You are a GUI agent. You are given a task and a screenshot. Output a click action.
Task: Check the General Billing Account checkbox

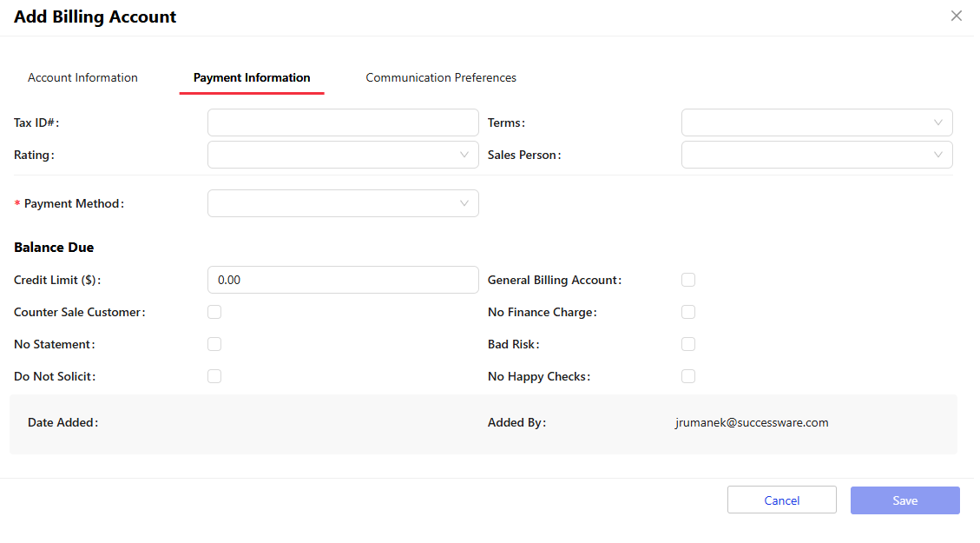coord(688,280)
